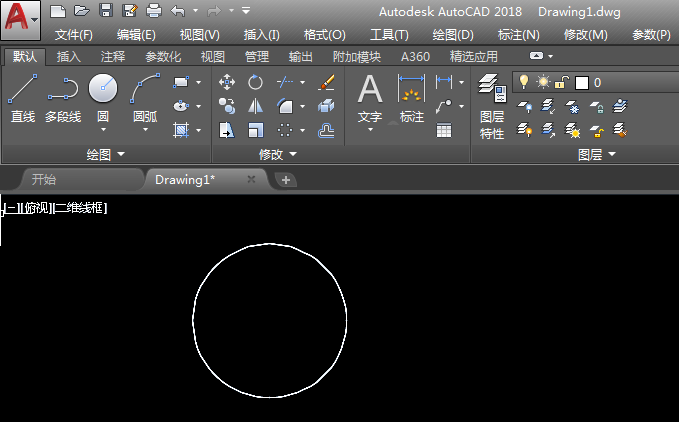Click the white layer color swatch
679x422 pixels.
(582, 83)
